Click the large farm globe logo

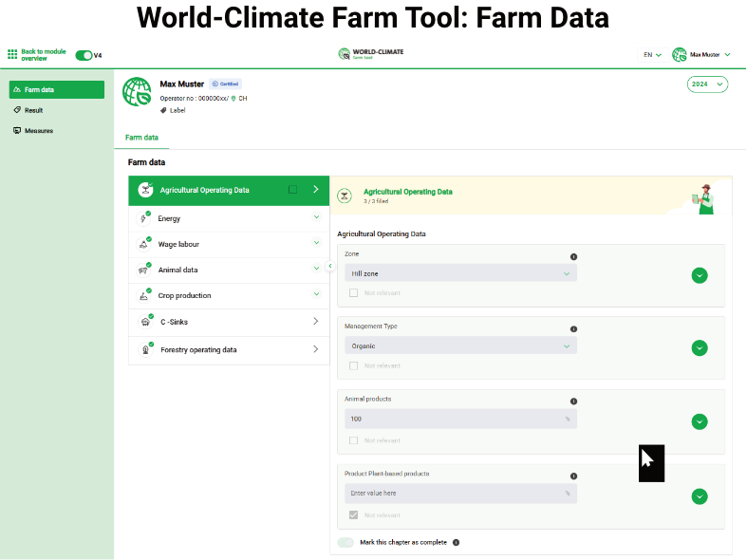[137, 91]
